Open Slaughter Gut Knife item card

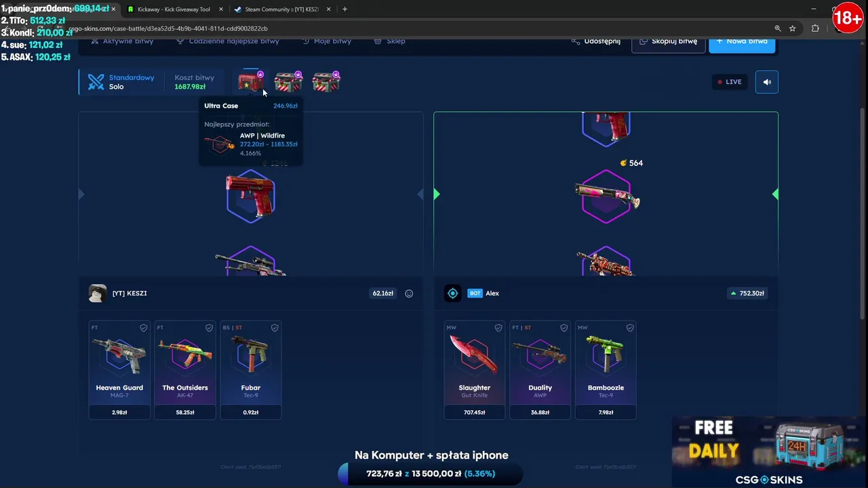tap(475, 370)
